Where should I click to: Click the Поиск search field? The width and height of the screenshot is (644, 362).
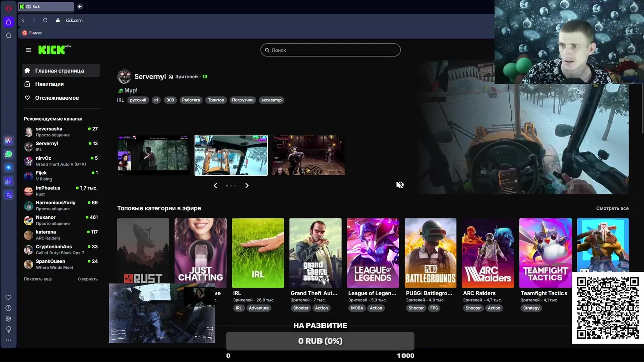pos(331,50)
